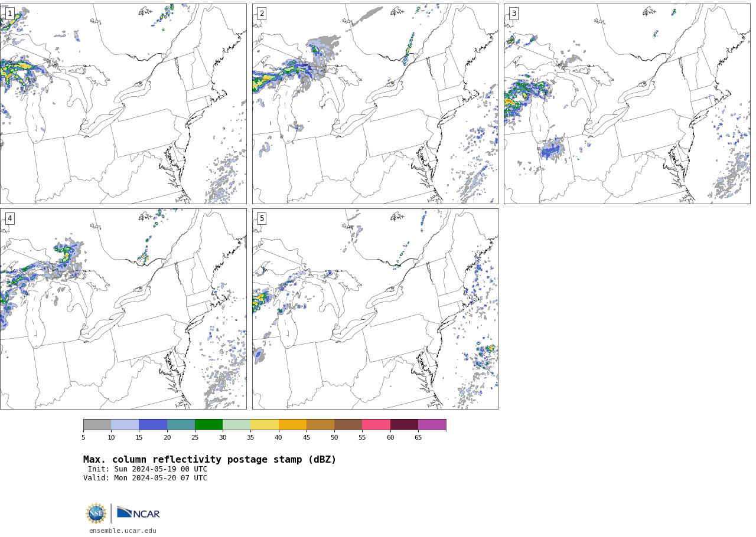Screen dimensions: 756x537
Task: Click the '35' tick label on colorbar
Action: coord(250,437)
